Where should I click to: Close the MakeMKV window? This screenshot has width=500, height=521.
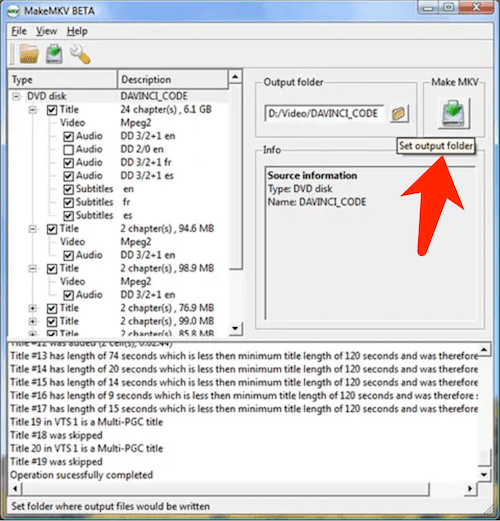coord(476,7)
